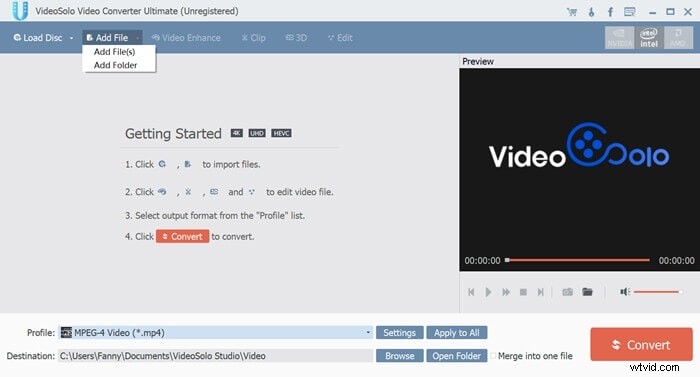Click the UHD badge next to Getting Started
This screenshot has height=377, width=700.
pos(257,133)
